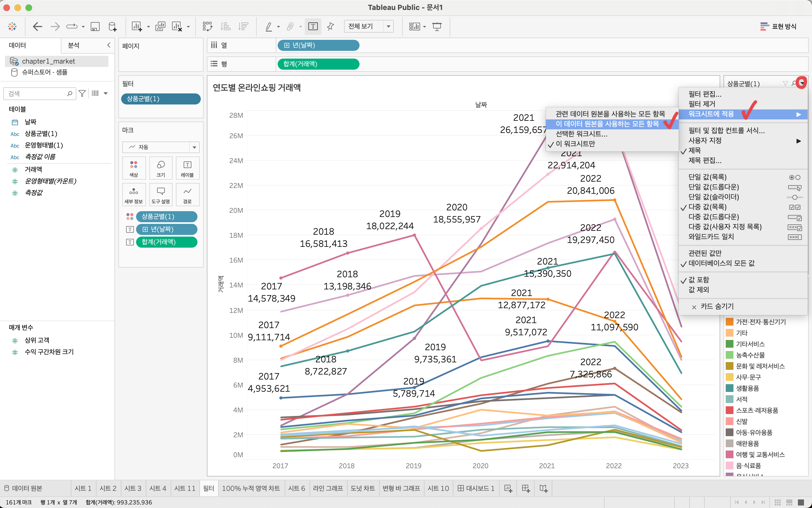Open the 색상 mark card
Viewport: 812px width, 508px height.
point(134,168)
